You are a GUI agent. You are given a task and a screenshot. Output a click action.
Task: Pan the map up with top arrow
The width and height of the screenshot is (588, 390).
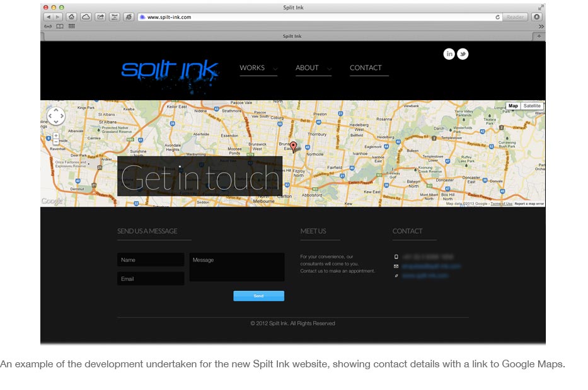pos(56,110)
